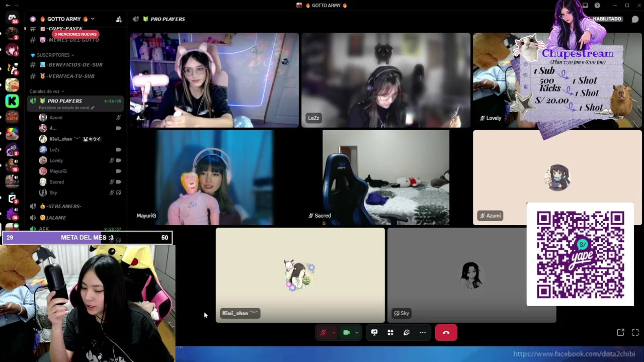Disconnect from the voice call
The height and width of the screenshot is (362, 644).
click(x=446, y=332)
